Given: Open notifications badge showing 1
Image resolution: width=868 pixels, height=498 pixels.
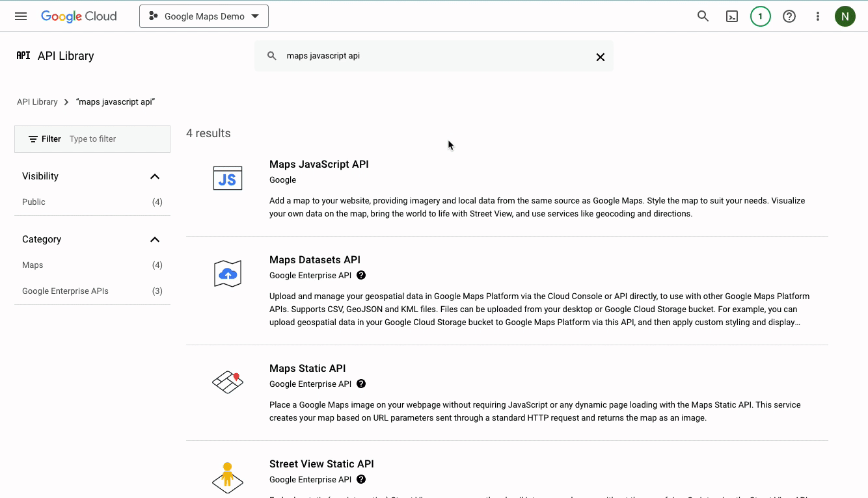Looking at the screenshot, I should pos(761,16).
